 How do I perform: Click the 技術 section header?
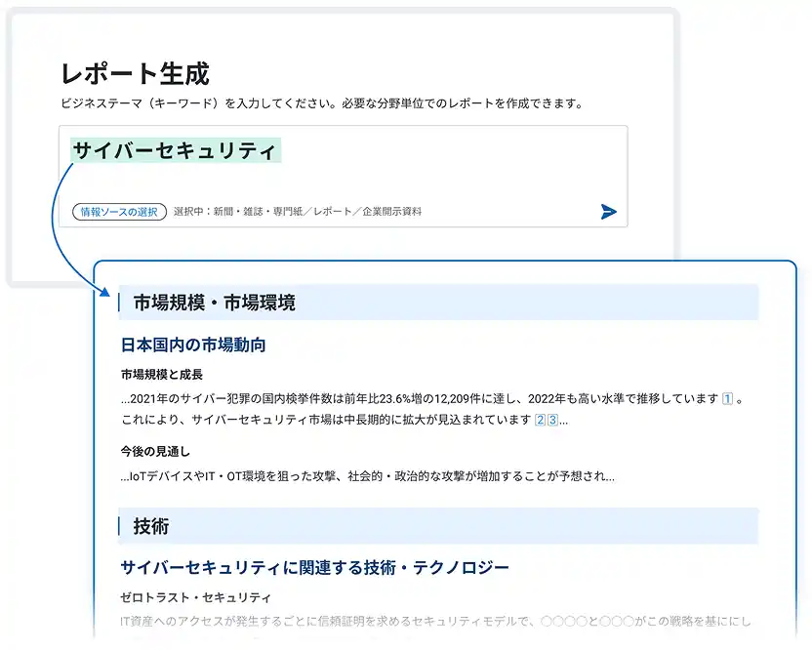point(154,525)
